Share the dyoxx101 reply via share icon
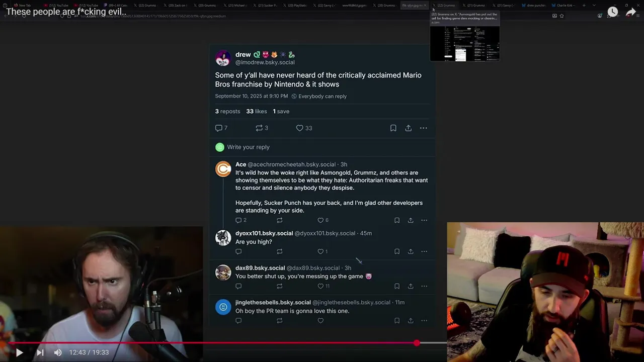The height and width of the screenshot is (362, 644). coord(411,251)
